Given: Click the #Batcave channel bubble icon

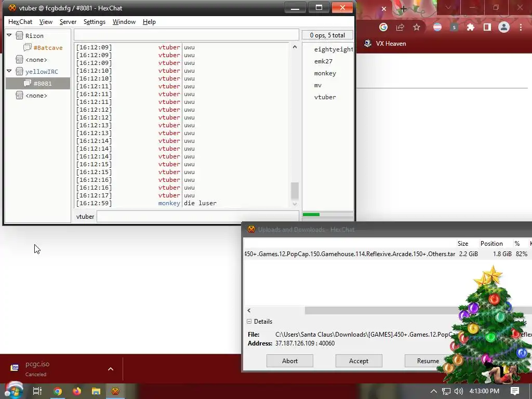Looking at the screenshot, I should (x=28, y=47).
